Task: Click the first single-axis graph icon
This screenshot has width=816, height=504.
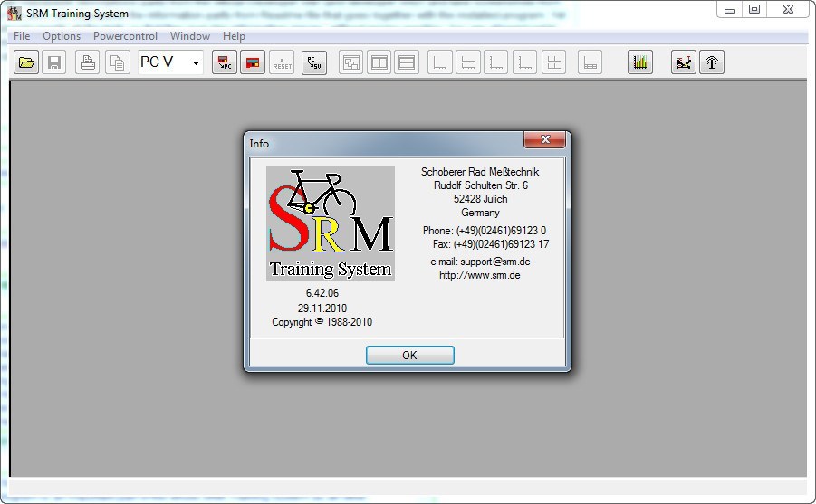Action: click(x=440, y=63)
